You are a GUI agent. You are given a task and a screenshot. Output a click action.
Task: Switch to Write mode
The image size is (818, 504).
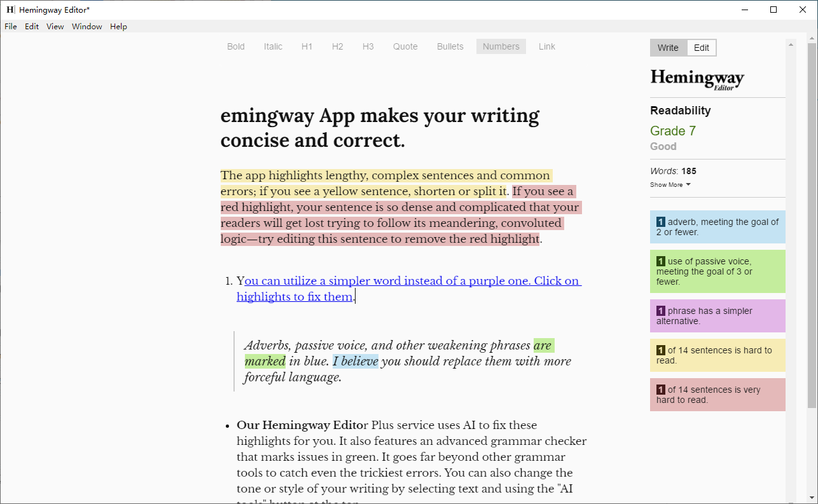668,48
